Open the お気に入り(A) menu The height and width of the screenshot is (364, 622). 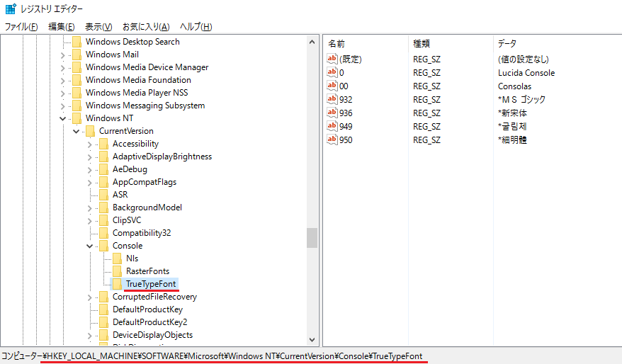pyautogui.click(x=145, y=27)
